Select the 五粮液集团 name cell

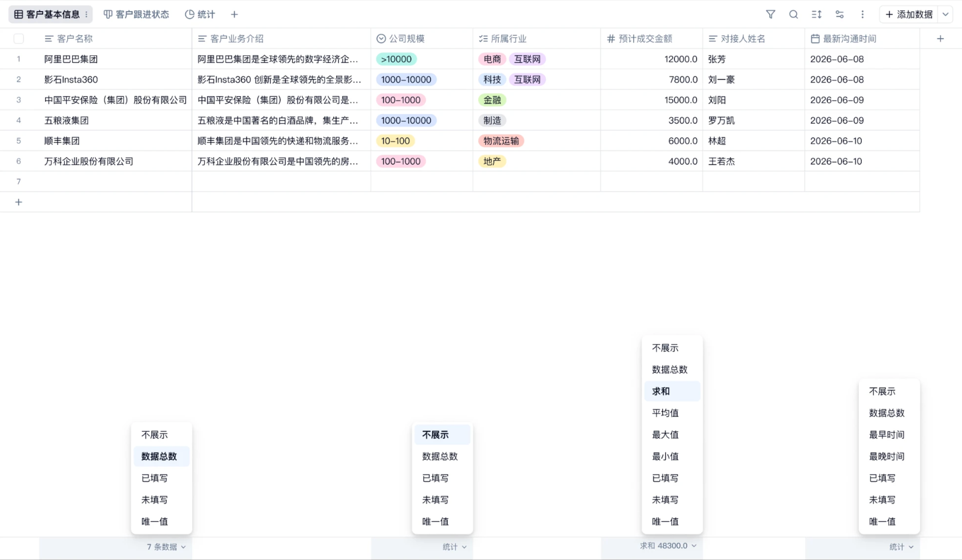click(x=115, y=120)
